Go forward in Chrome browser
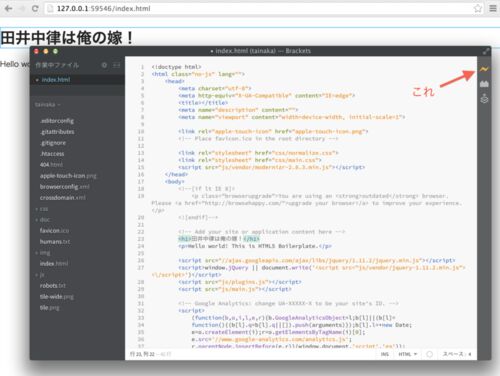The image size is (500, 376). 22,8
